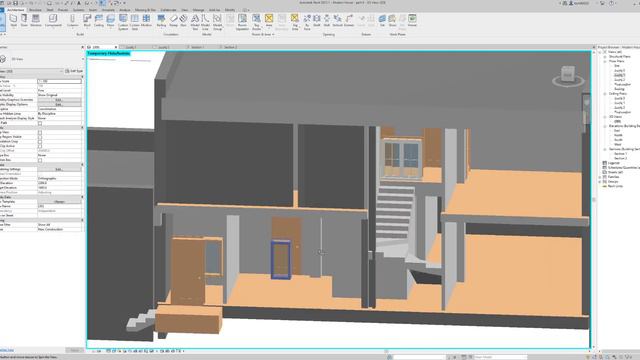Viewport: 640px width, 360px height.
Task: Expand 3D Views in Project Browser
Action: [x=605, y=117]
